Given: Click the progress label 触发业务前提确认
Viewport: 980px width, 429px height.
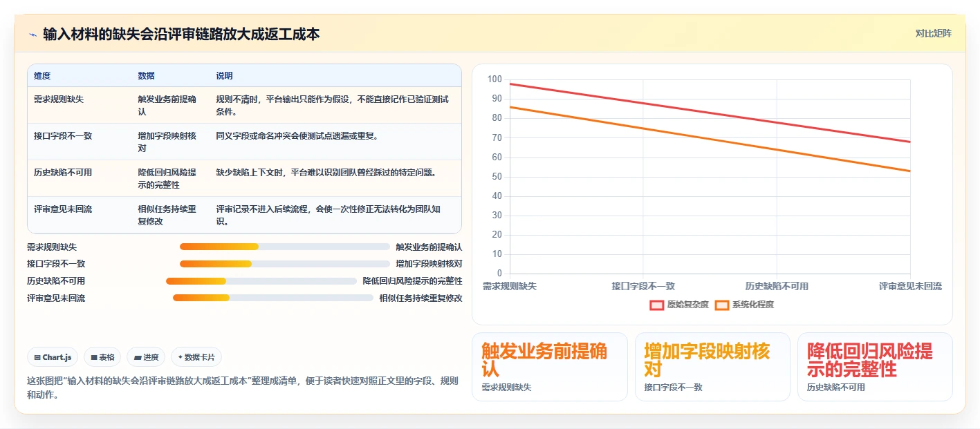Looking at the screenshot, I should tap(429, 247).
